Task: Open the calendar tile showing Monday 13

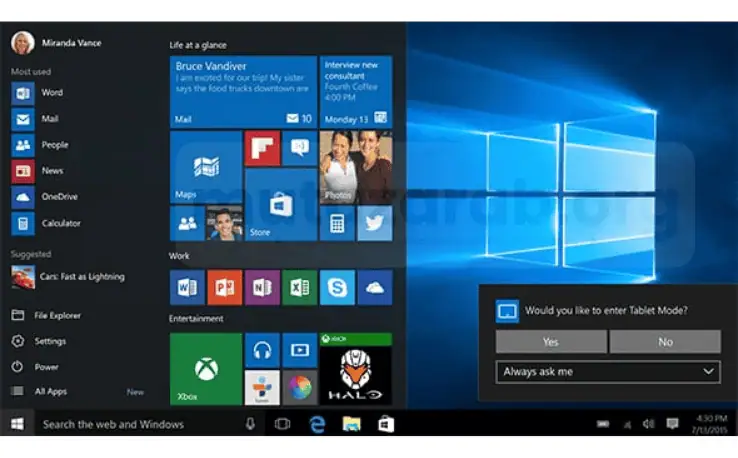Action: [356, 92]
